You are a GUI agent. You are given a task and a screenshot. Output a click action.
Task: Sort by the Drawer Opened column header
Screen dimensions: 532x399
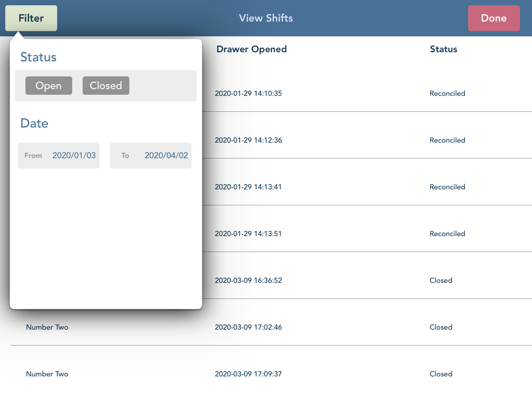pos(251,49)
